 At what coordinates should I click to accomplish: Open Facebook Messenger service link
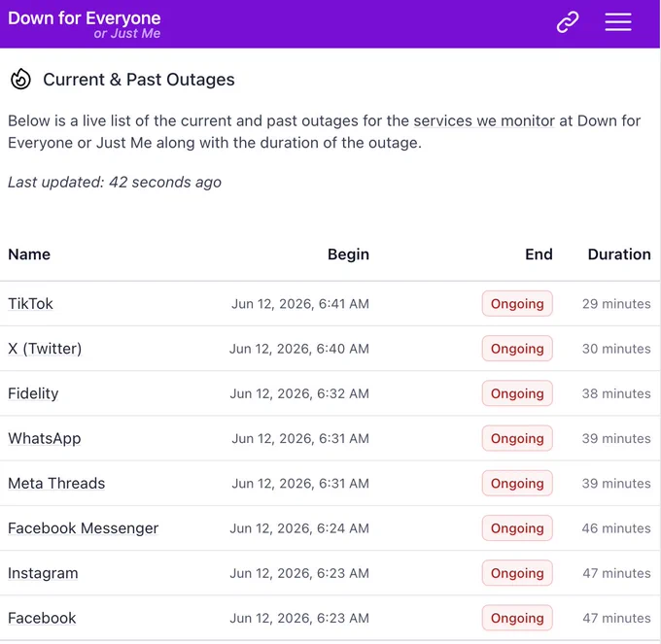(83, 528)
